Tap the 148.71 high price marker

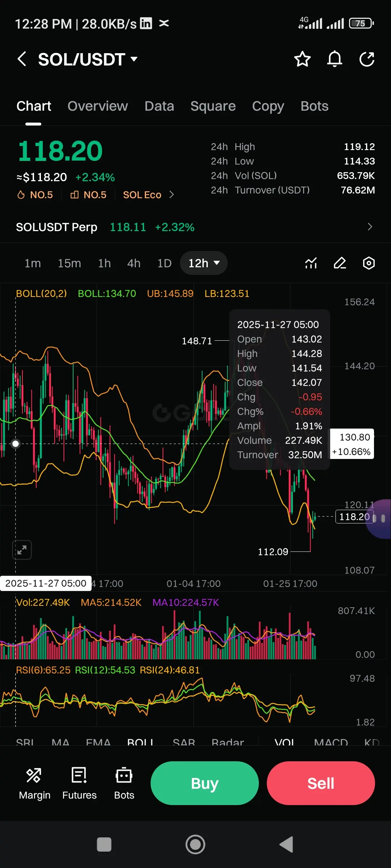(x=197, y=341)
